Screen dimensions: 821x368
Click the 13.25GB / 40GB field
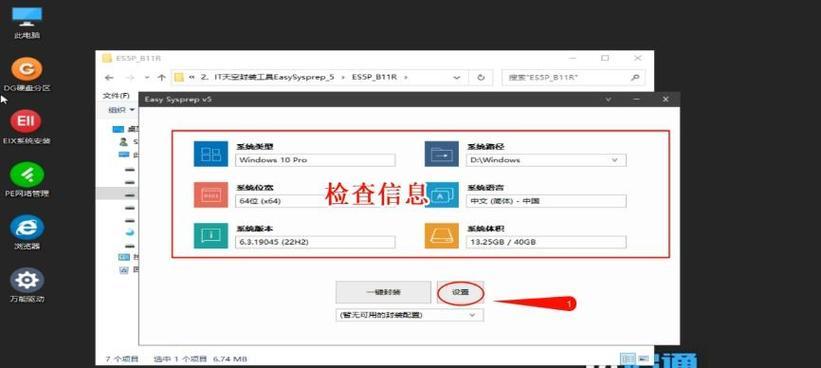(x=546, y=242)
